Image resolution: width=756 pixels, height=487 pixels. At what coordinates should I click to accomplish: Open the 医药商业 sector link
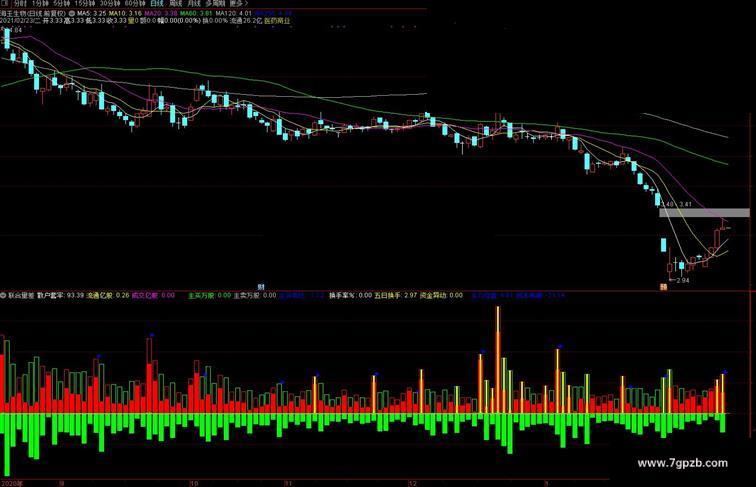coord(278,21)
